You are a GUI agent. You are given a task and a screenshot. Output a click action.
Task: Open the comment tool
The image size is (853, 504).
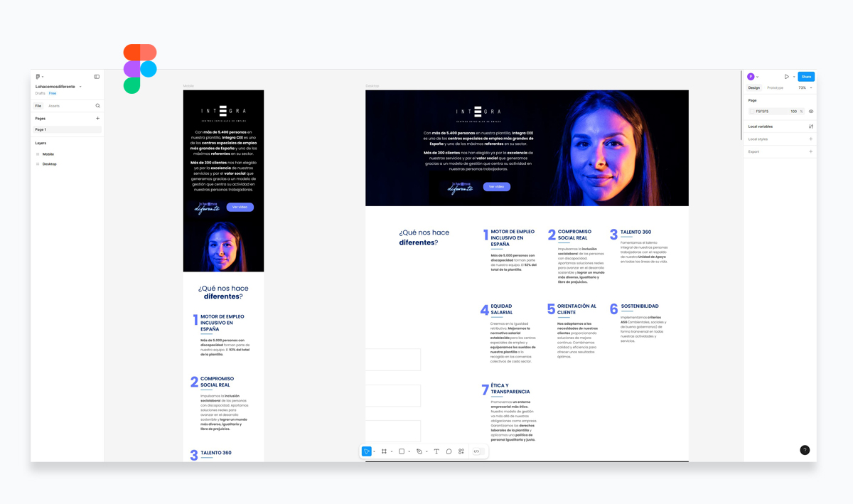tap(449, 451)
